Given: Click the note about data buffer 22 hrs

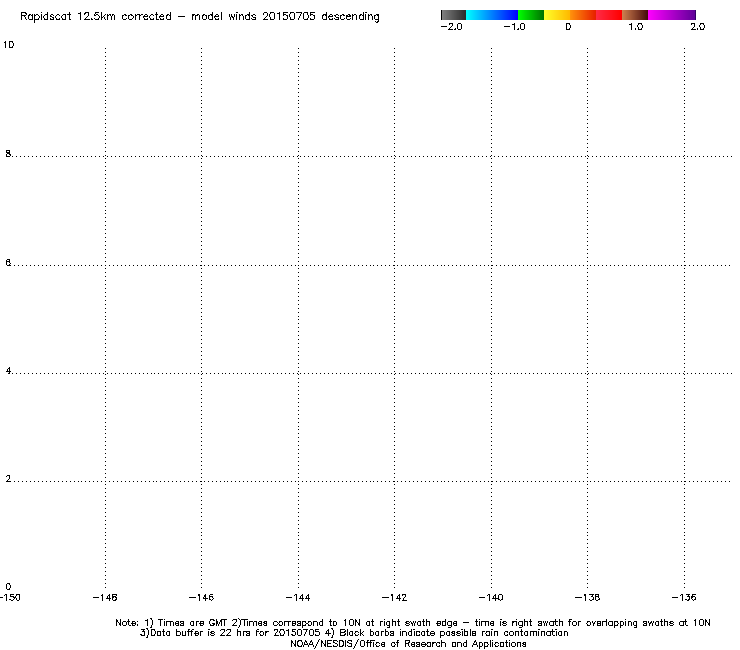Looking at the screenshot, I should (354, 633).
